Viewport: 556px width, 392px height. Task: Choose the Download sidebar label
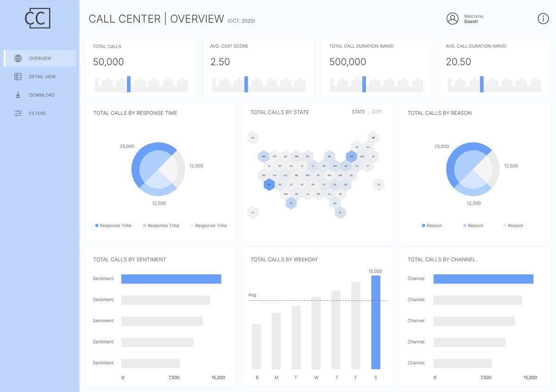click(x=42, y=95)
